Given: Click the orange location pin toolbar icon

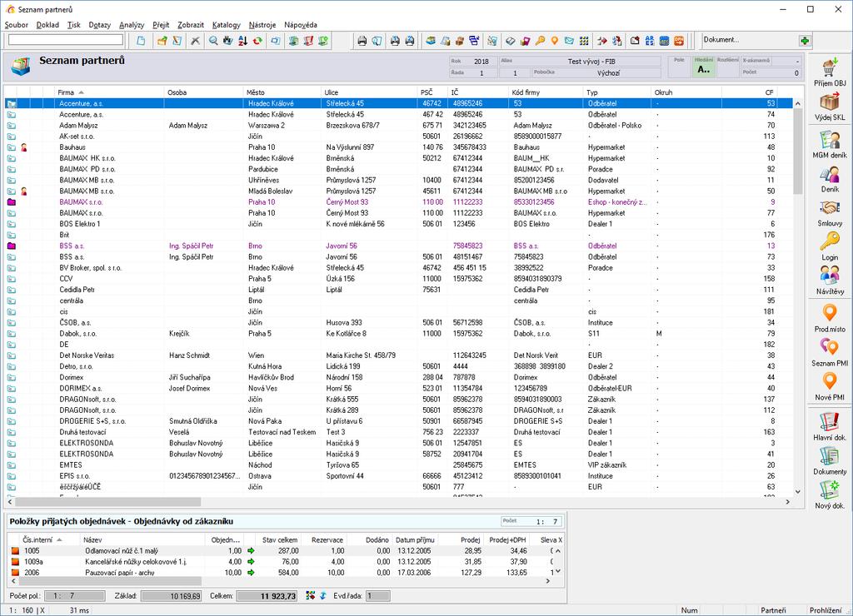Looking at the screenshot, I should [x=554, y=41].
